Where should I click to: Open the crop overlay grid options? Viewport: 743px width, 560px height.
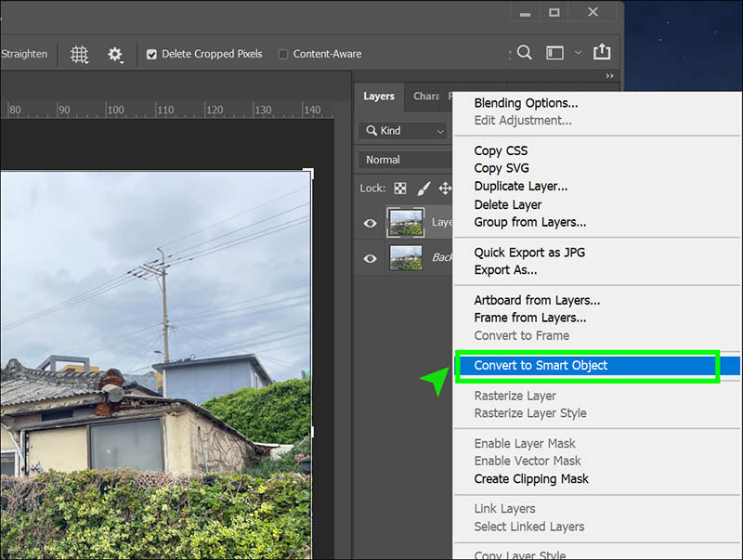(80, 55)
